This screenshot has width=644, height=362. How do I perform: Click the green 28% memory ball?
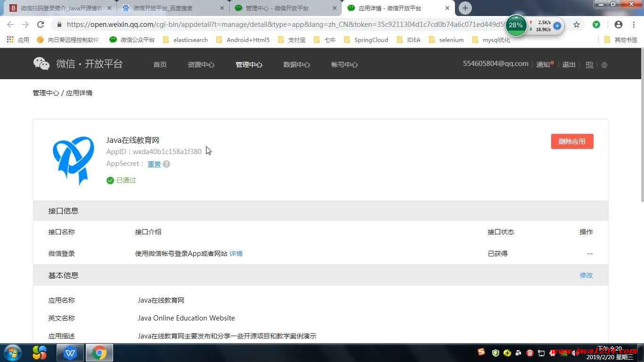tap(516, 25)
